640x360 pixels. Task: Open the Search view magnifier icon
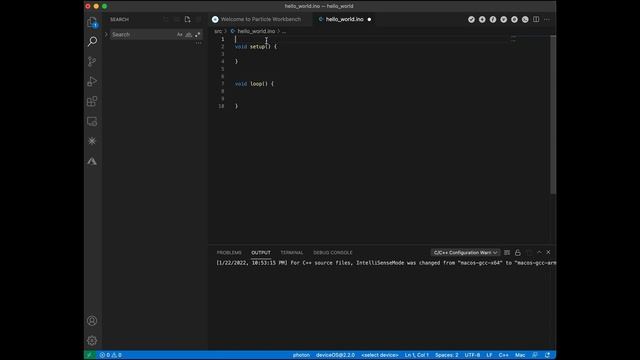pos(92,41)
